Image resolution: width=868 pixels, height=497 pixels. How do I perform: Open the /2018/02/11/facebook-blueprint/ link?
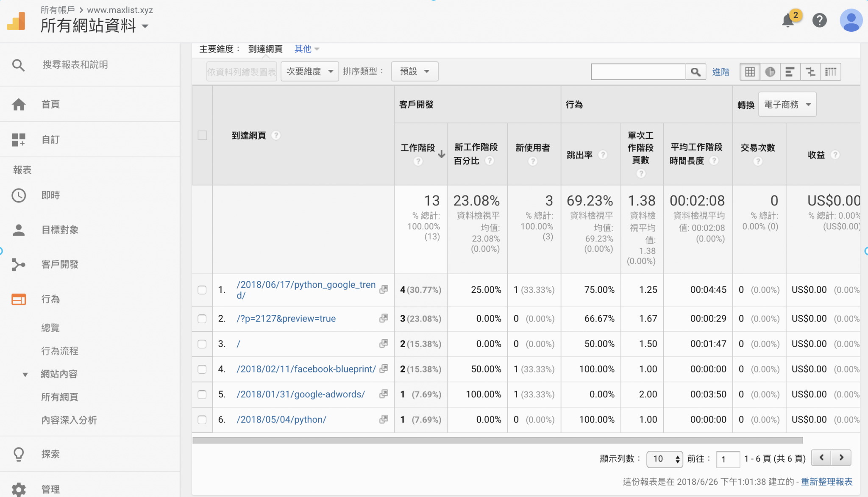click(x=306, y=369)
